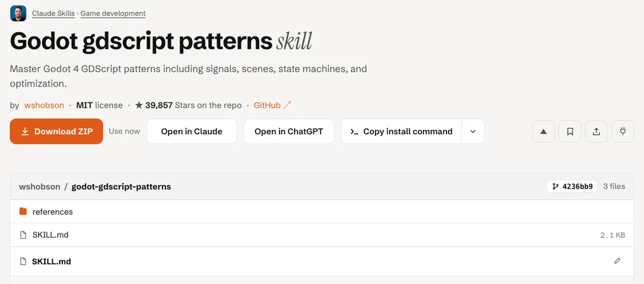This screenshot has width=644, height=284.
Task: Edit SKILL.md with the pencil icon
Action: coord(617,261)
